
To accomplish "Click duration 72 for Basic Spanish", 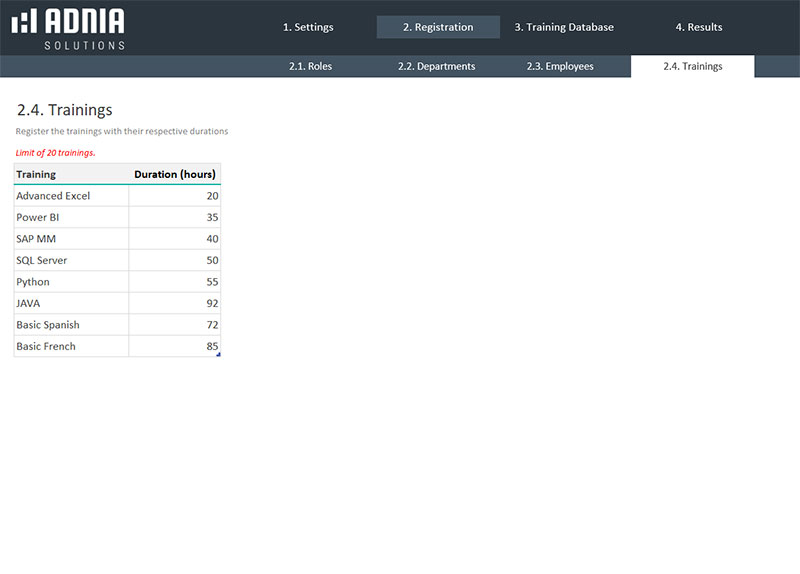I will [174, 325].
